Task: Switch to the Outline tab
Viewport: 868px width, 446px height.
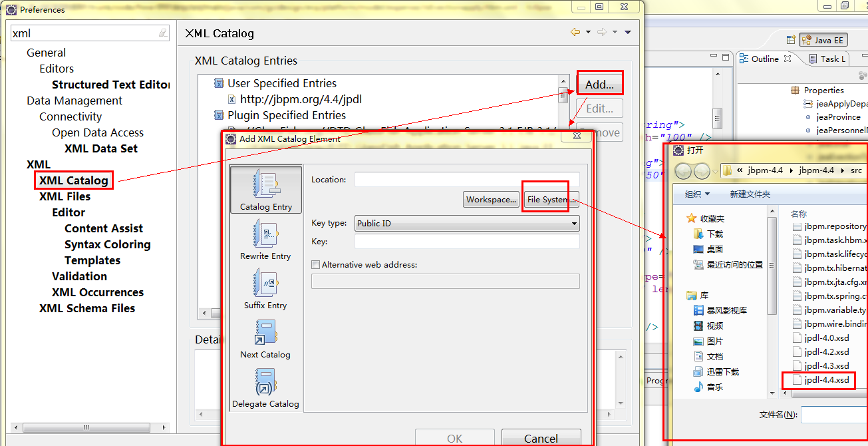Action: 765,59
